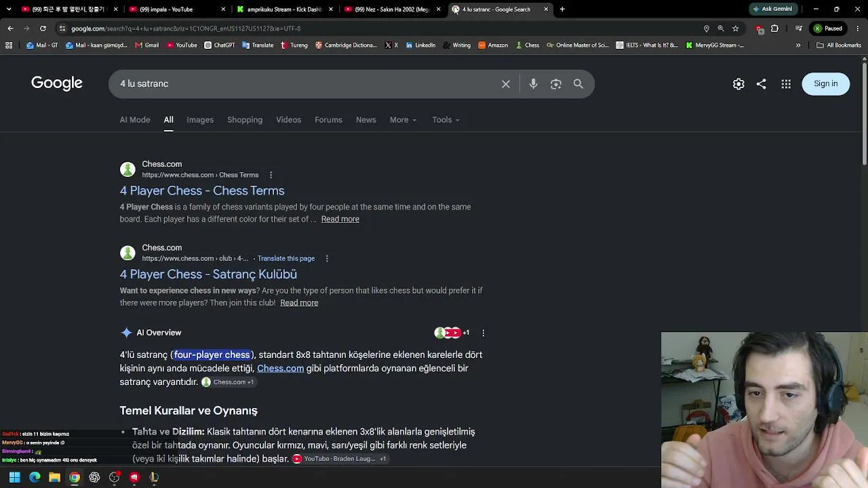Open AI Overview three-dot options menu

(484, 333)
